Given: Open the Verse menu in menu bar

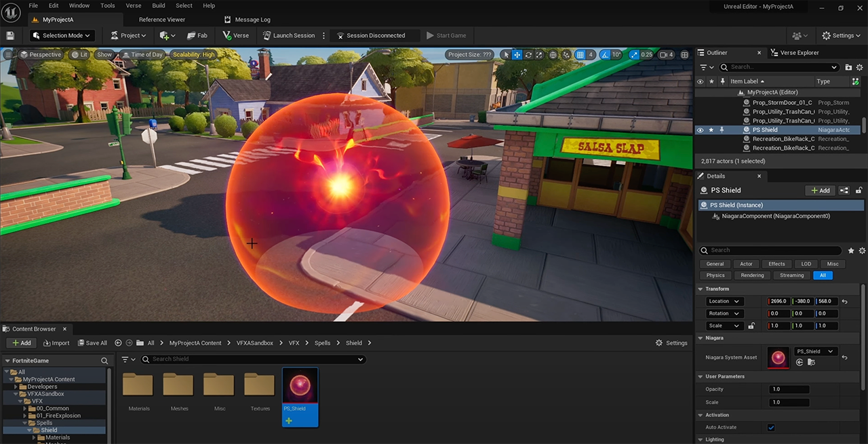Looking at the screenshot, I should pyautogui.click(x=134, y=5).
